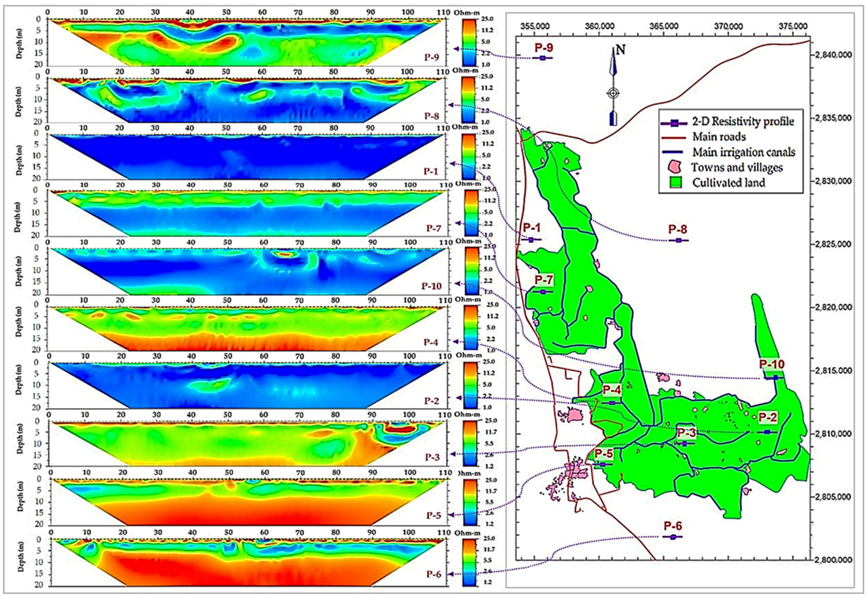Click the 2,840,000 northing axis label
The width and height of the screenshot is (868, 596).
pos(833,55)
